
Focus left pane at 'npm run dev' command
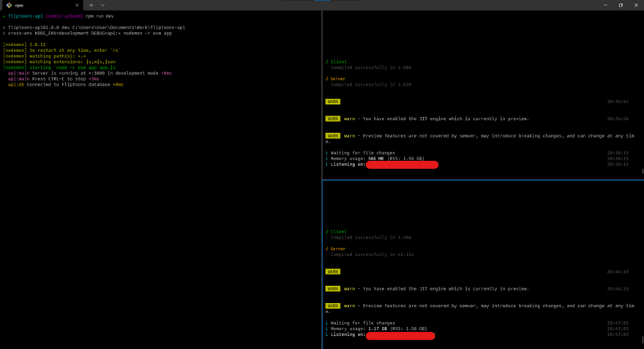(x=100, y=16)
